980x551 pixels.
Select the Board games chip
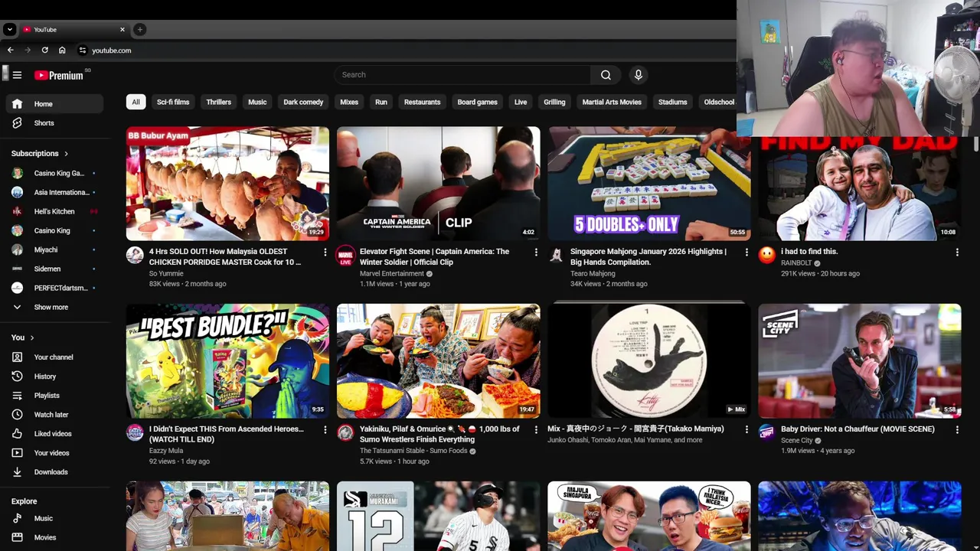[x=477, y=102]
